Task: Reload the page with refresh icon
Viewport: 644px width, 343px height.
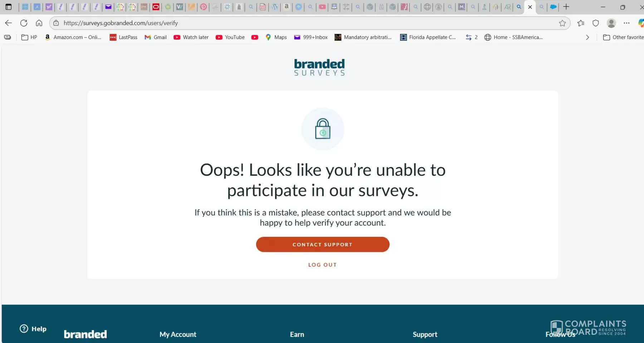Action: (24, 23)
